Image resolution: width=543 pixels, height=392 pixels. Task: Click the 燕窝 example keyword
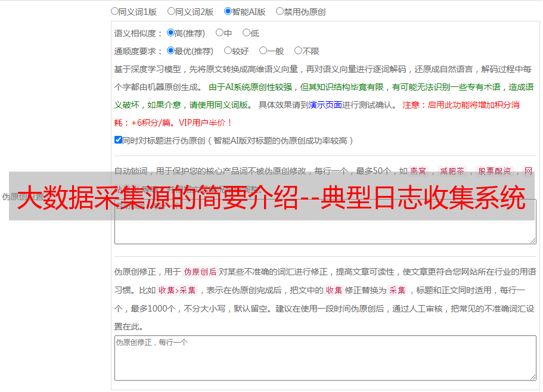418,171
